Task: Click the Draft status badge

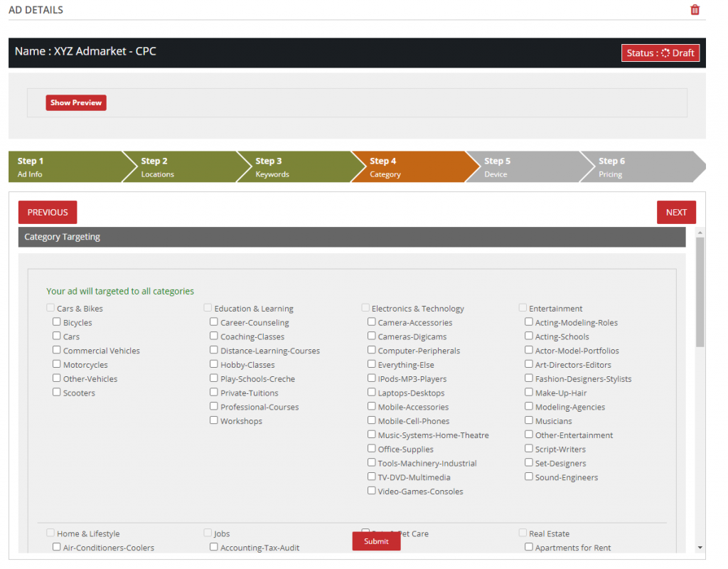Action: click(x=660, y=53)
